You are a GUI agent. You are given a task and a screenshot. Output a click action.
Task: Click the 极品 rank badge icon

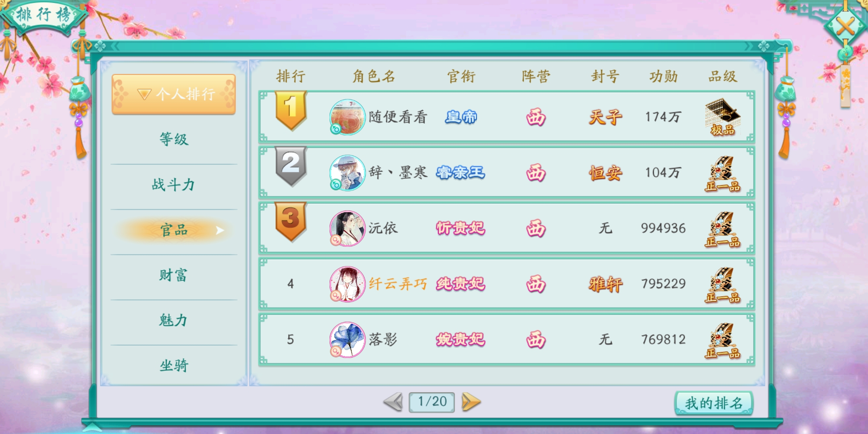[x=723, y=117]
